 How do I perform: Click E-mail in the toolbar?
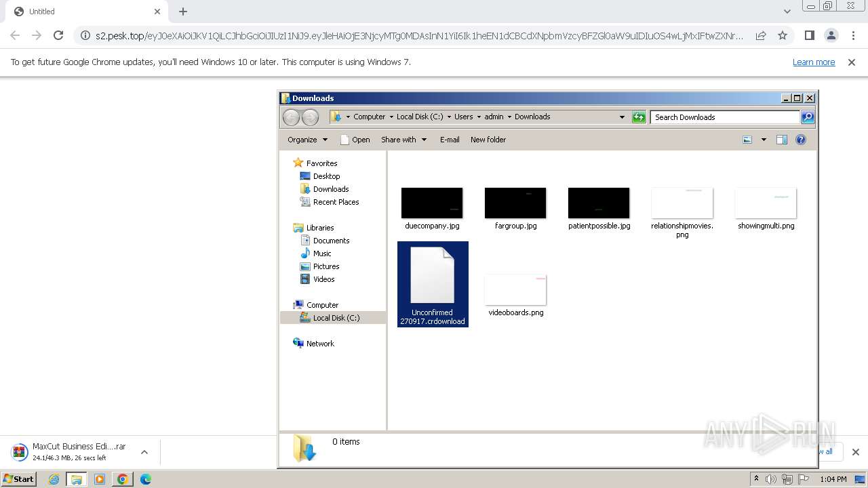[450, 140]
